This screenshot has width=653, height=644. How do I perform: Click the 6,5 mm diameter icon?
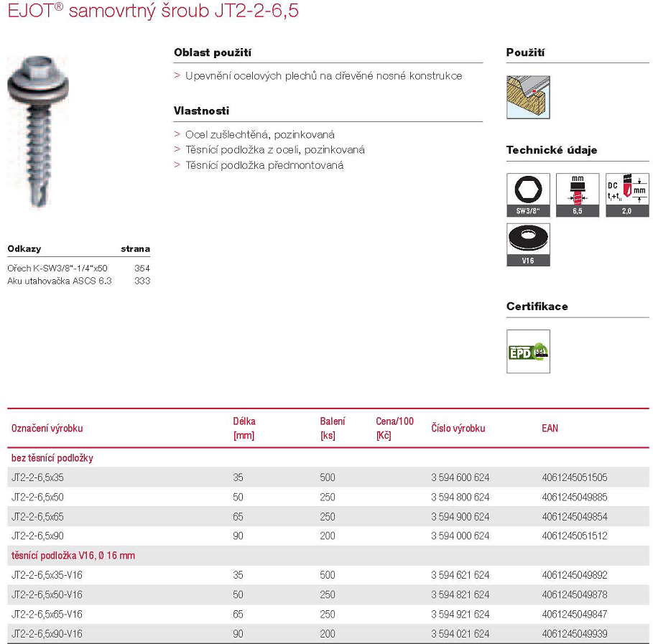point(577,195)
